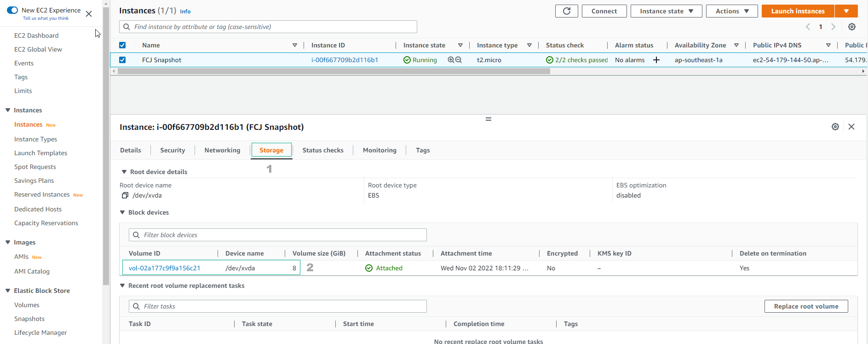The width and height of the screenshot is (868, 344).
Task: Click Tell us what you think
Action: [x=46, y=18]
